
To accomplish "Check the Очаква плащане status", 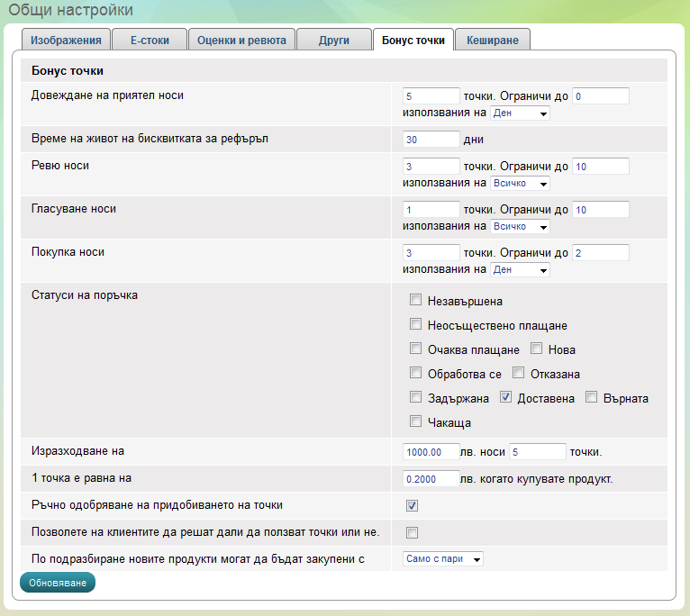I will coord(415,349).
